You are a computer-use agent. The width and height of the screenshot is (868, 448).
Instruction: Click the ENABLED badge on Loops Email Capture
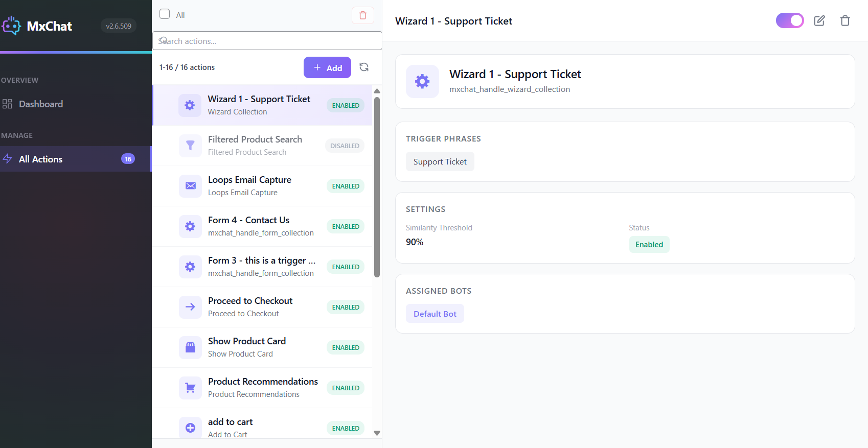[x=346, y=186]
